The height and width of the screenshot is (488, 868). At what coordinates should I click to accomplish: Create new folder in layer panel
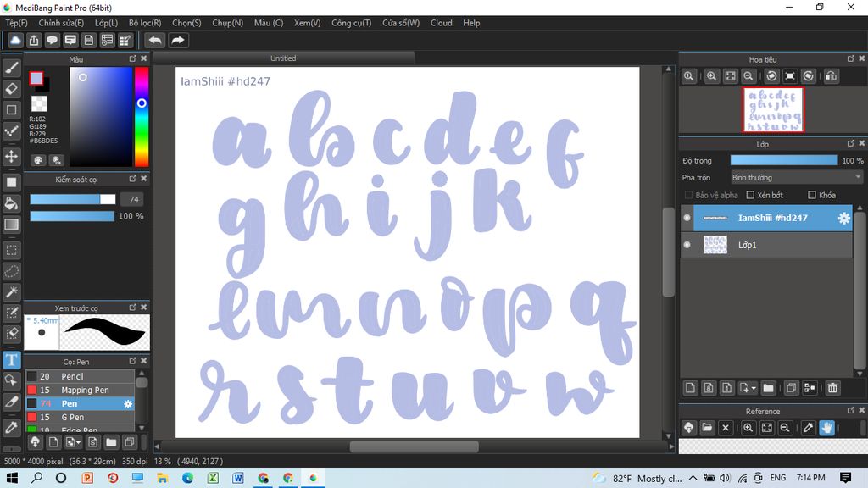(768, 388)
